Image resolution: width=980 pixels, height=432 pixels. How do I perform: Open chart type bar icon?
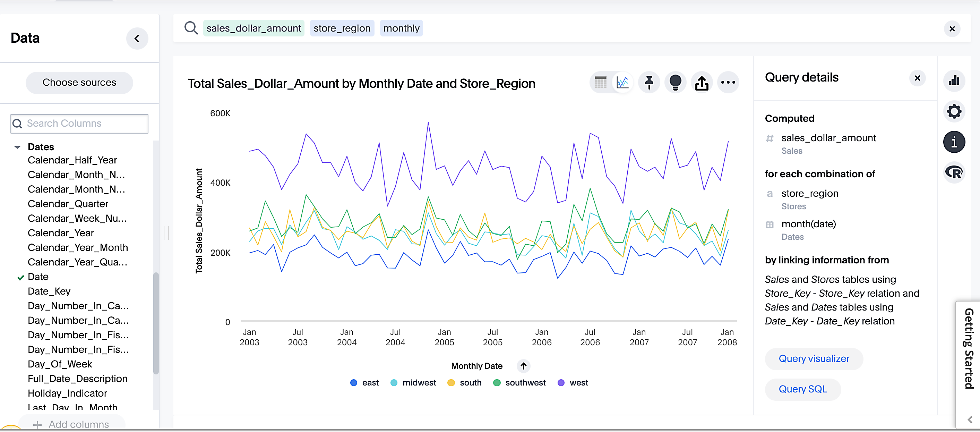(954, 81)
